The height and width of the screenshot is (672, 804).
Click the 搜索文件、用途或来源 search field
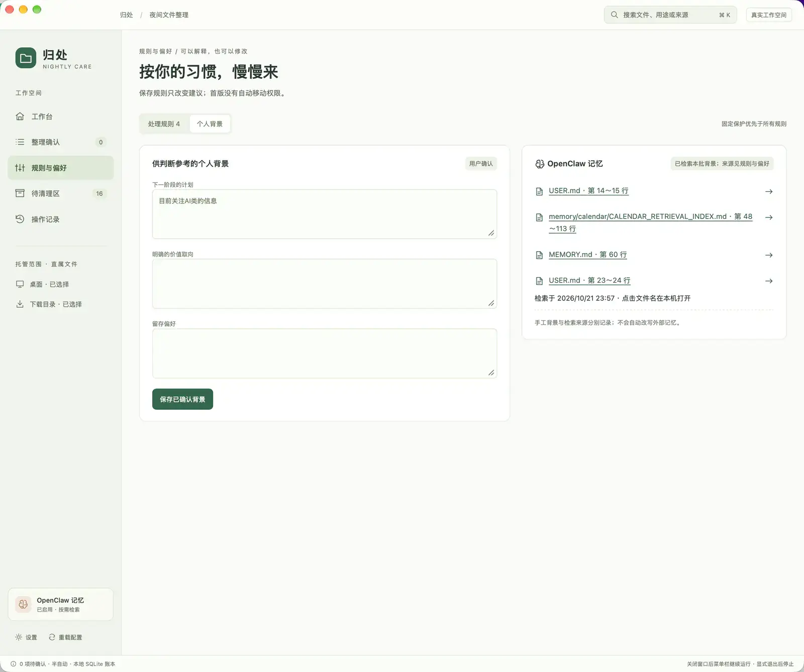(x=670, y=15)
